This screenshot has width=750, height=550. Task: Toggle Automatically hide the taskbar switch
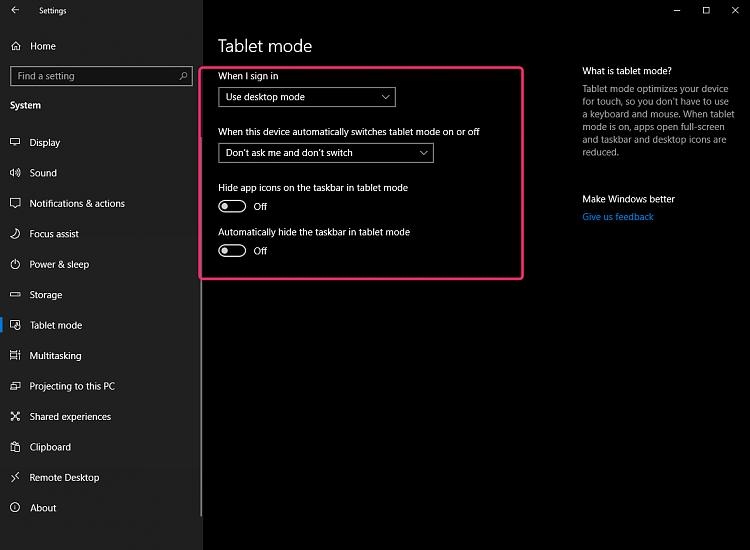pyautogui.click(x=232, y=251)
